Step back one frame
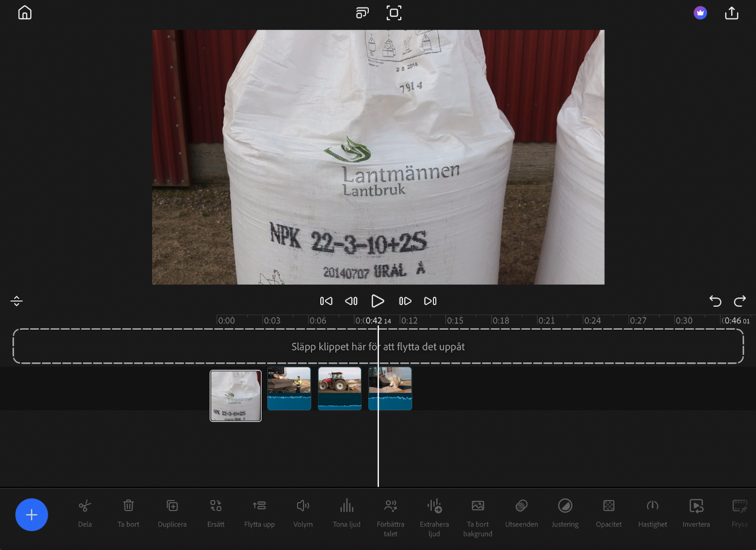Viewport: 756px width, 550px height. 351,301
